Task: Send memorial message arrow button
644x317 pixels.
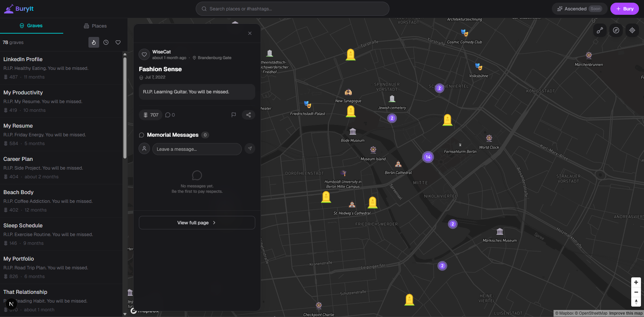Action: (x=250, y=148)
